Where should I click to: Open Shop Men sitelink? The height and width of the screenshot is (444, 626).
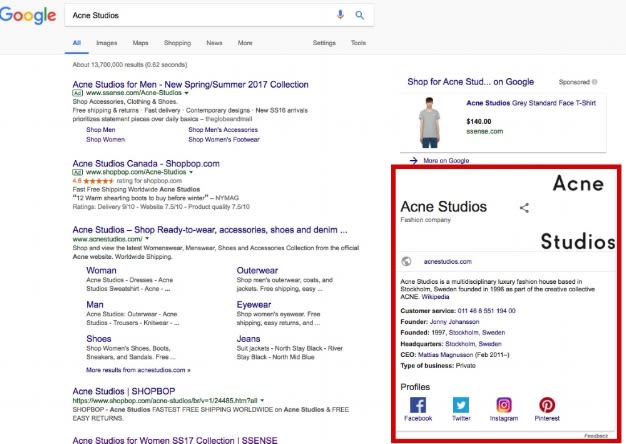[101, 130]
